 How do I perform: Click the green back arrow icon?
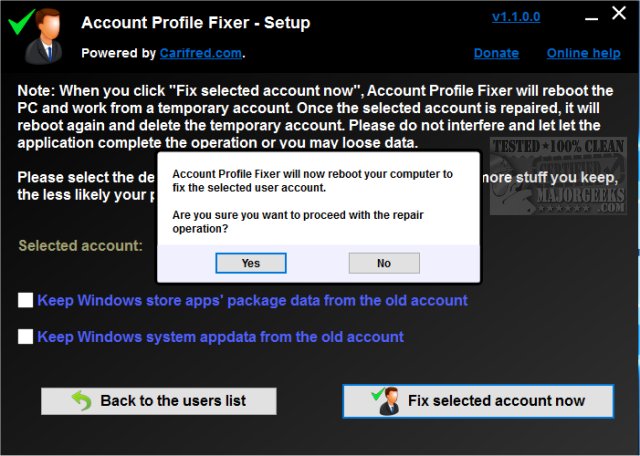pos(80,401)
